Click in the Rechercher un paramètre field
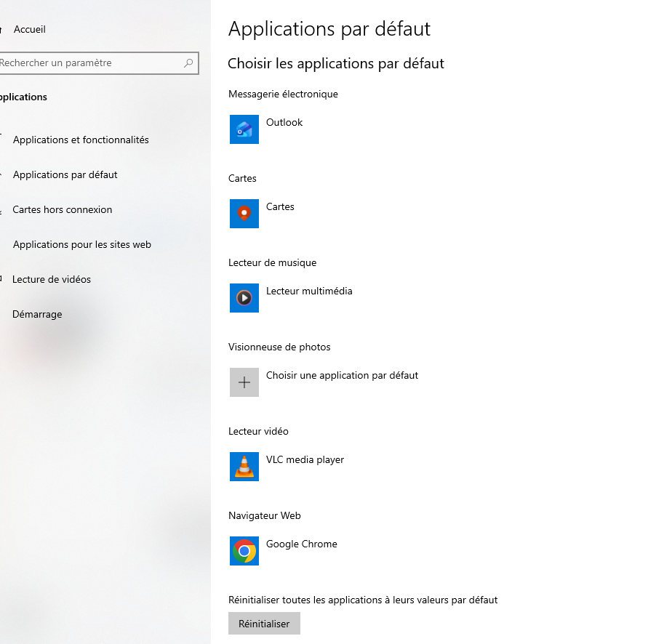This screenshot has width=664, height=644. tap(87, 63)
